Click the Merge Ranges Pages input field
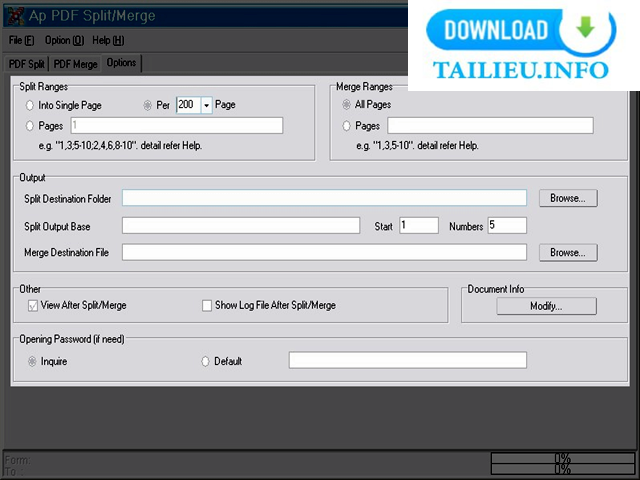The width and height of the screenshot is (640, 480). [x=490, y=126]
